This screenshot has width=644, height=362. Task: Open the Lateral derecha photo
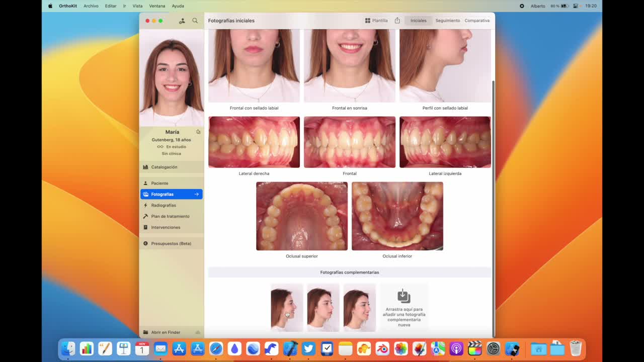(x=254, y=142)
